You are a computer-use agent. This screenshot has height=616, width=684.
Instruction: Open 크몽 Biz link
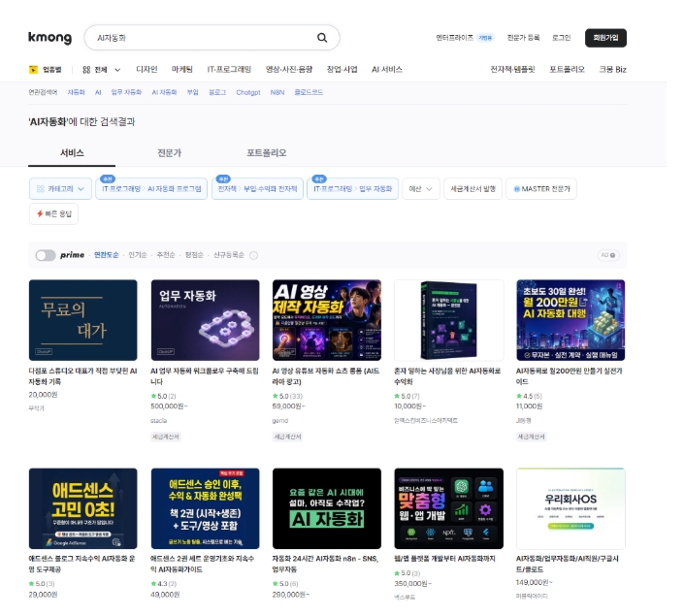point(612,70)
